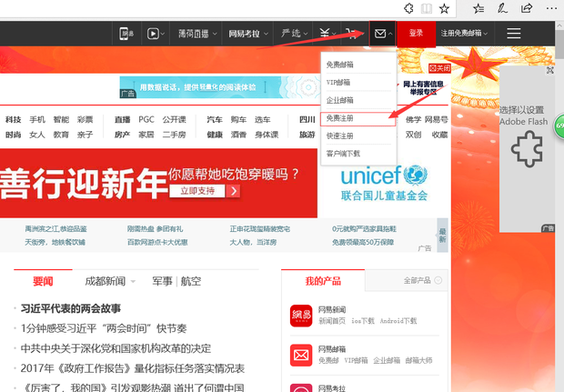Choose 客户端下载 in the mail menu
The image size is (564, 392).
click(x=343, y=154)
